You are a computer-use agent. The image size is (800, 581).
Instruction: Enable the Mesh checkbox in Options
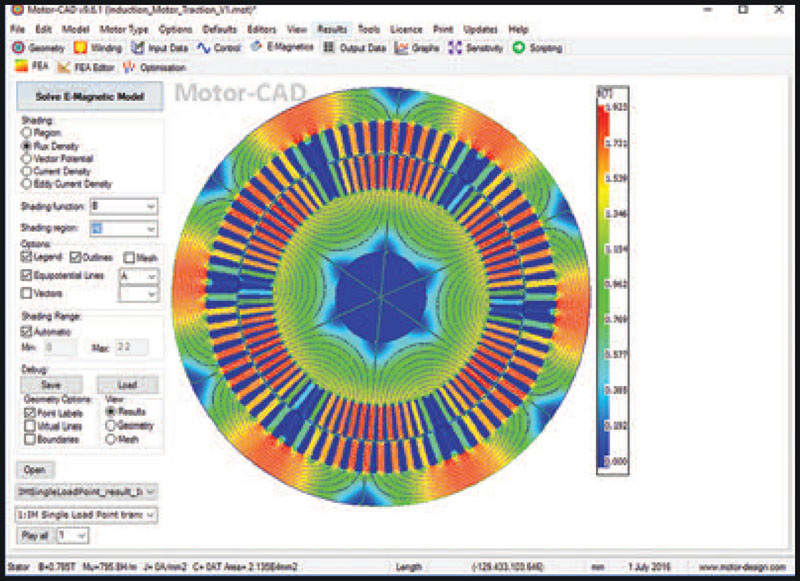click(x=129, y=258)
